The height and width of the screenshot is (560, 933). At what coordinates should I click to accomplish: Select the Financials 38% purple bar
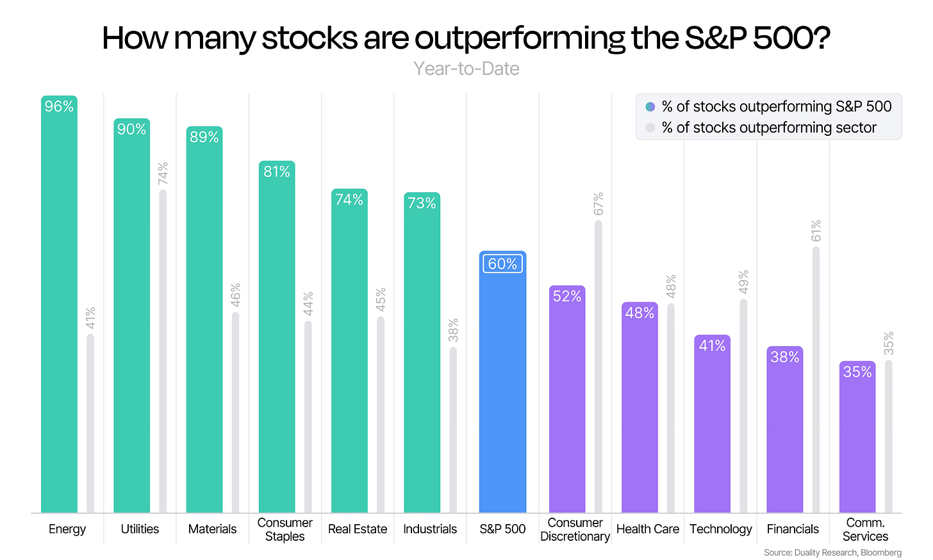click(785, 430)
